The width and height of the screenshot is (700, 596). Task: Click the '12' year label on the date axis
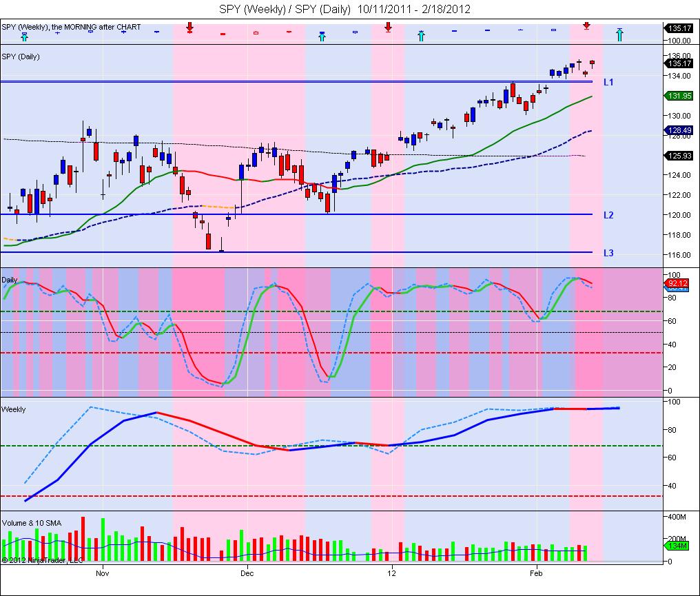click(391, 573)
